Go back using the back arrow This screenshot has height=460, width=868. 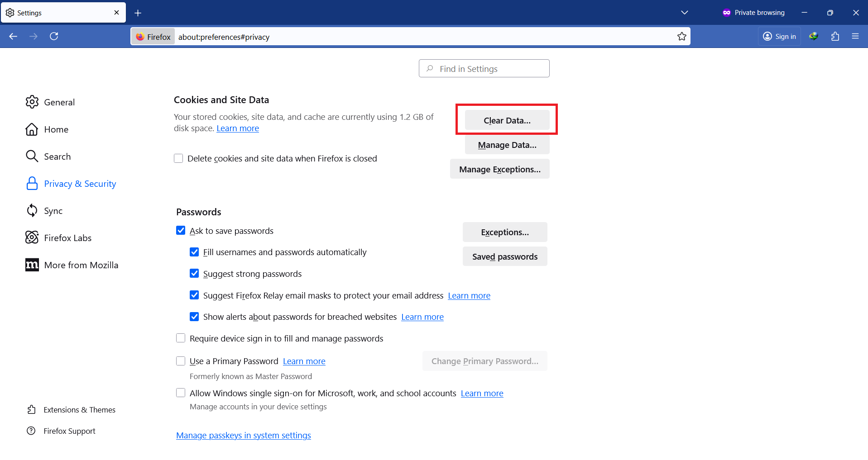(x=13, y=36)
